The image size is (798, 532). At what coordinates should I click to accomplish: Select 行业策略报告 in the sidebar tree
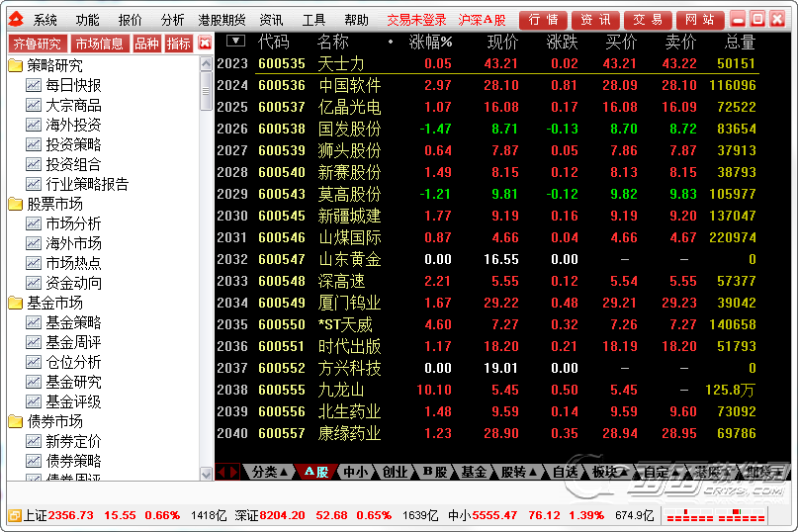87,184
